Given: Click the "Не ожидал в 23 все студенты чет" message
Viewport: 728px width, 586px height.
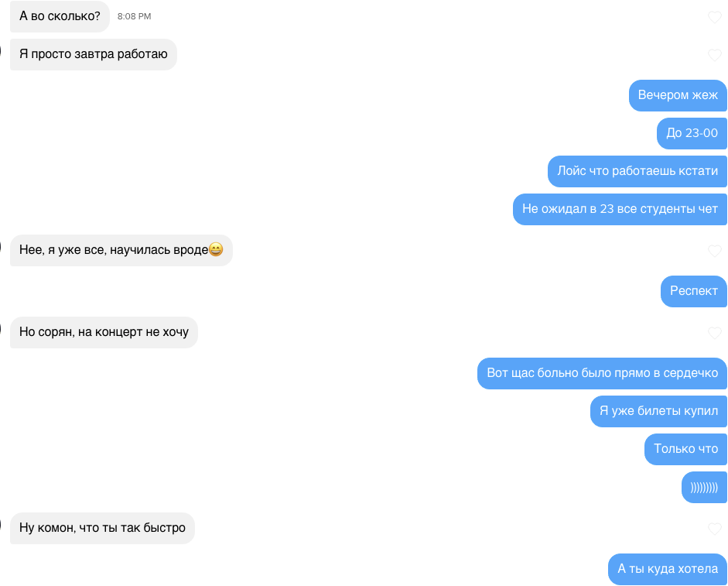Looking at the screenshot, I should [620, 209].
